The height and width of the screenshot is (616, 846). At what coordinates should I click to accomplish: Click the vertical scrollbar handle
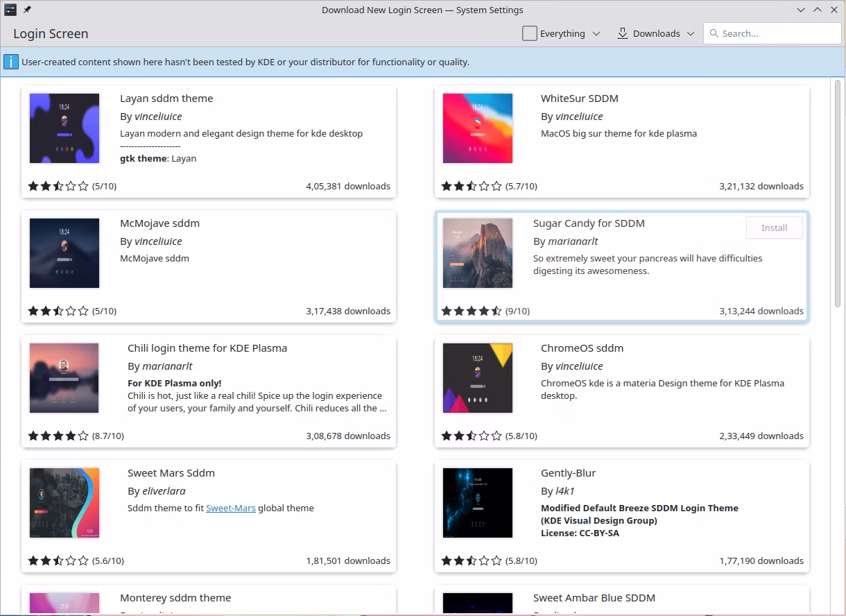(x=837, y=194)
